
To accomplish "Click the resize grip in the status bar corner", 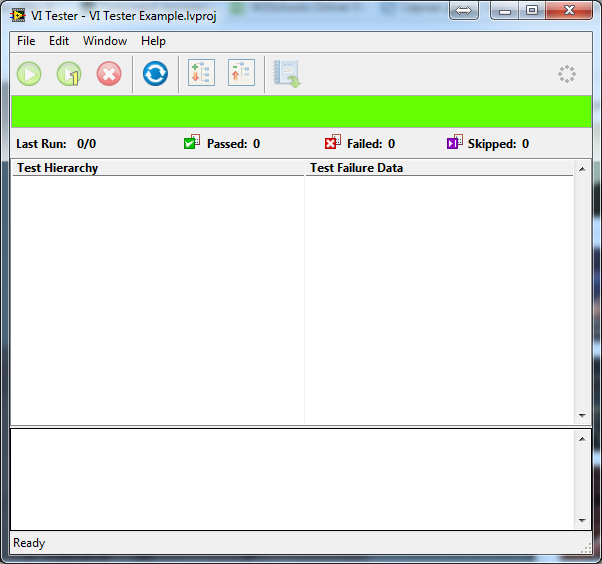I will [x=586, y=548].
